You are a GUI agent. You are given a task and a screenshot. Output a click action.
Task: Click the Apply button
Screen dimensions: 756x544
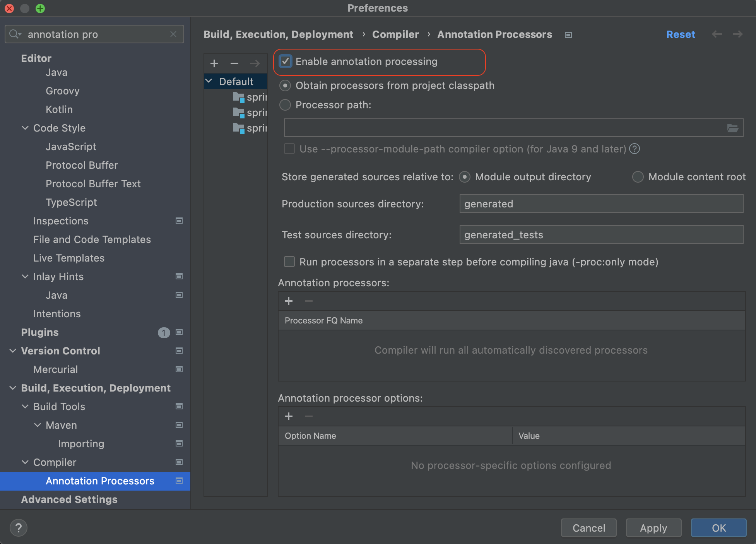[653, 528]
